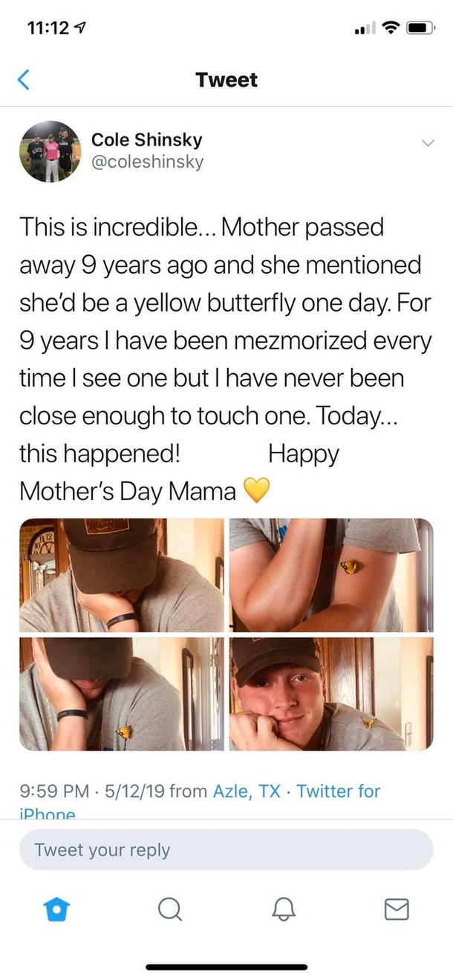453x980 pixels.
Task: Open the Cole Shinsky display name
Action: pyautogui.click(x=146, y=139)
